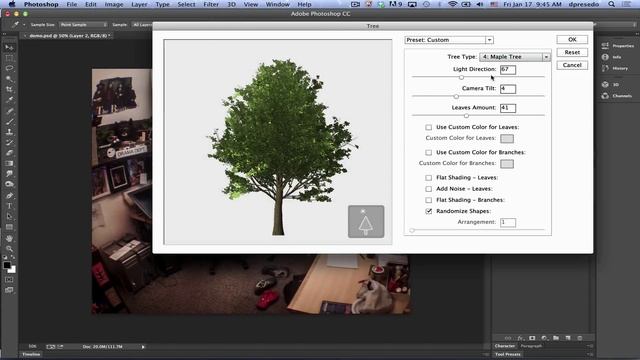Select the Zoom tool
640x360 pixels.
pyautogui.click(x=9, y=249)
